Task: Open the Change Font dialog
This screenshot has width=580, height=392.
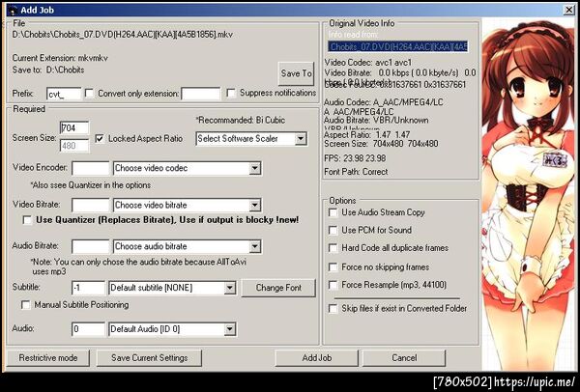Action: (x=278, y=288)
